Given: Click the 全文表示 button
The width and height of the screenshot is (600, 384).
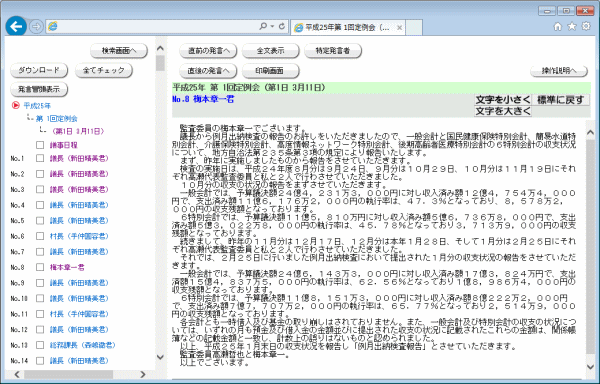Looking at the screenshot, I should tap(271, 50).
